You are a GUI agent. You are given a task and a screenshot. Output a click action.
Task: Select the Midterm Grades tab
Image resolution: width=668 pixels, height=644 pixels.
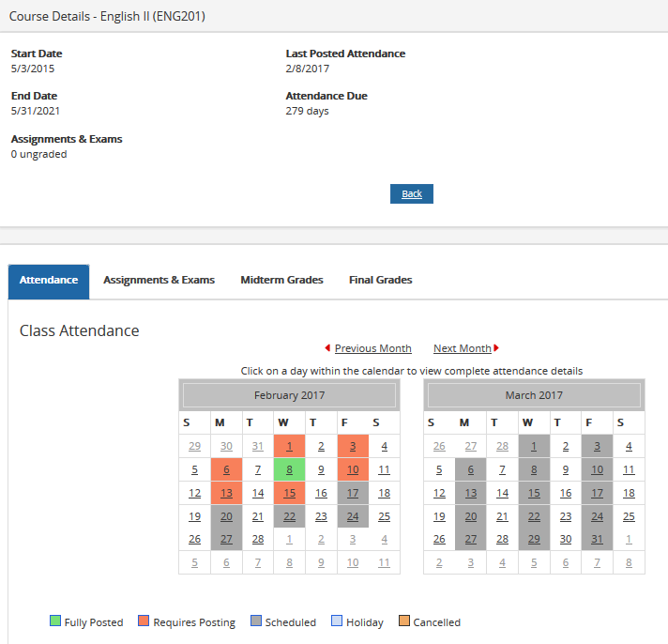[x=281, y=281]
